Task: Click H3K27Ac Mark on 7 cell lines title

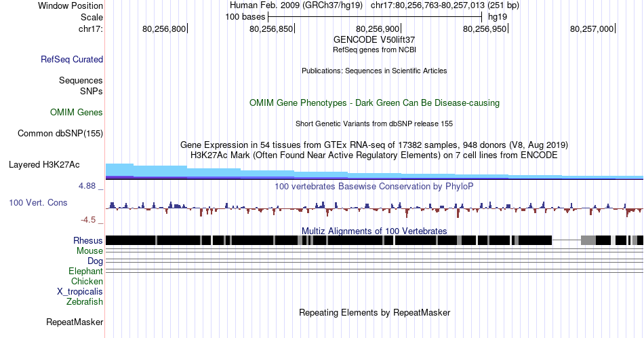Action: (x=374, y=155)
